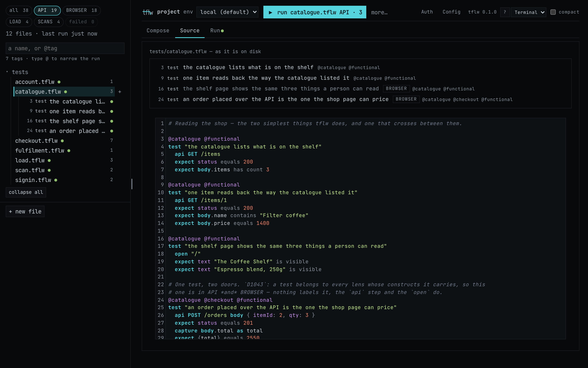This screenshot has width=588, height=368.
Task: Click the green dot on the Run tab
Action: click(x=222, y=31)
